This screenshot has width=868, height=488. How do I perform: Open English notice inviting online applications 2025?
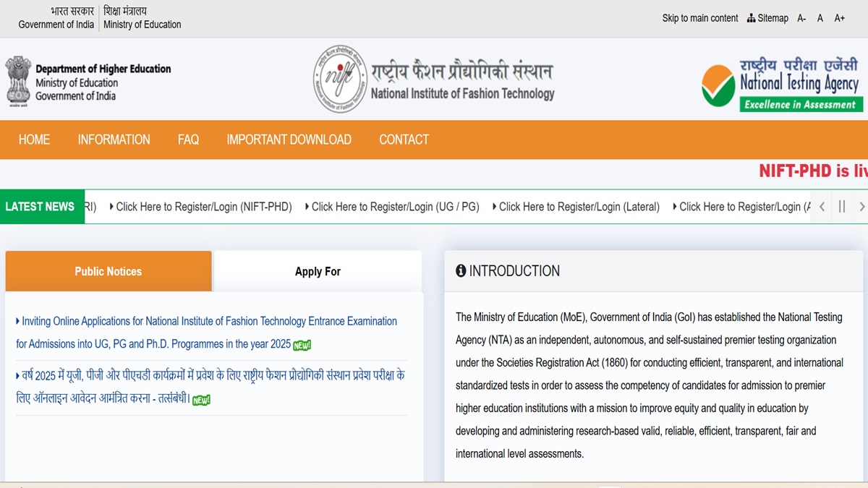tap(206, 333)
